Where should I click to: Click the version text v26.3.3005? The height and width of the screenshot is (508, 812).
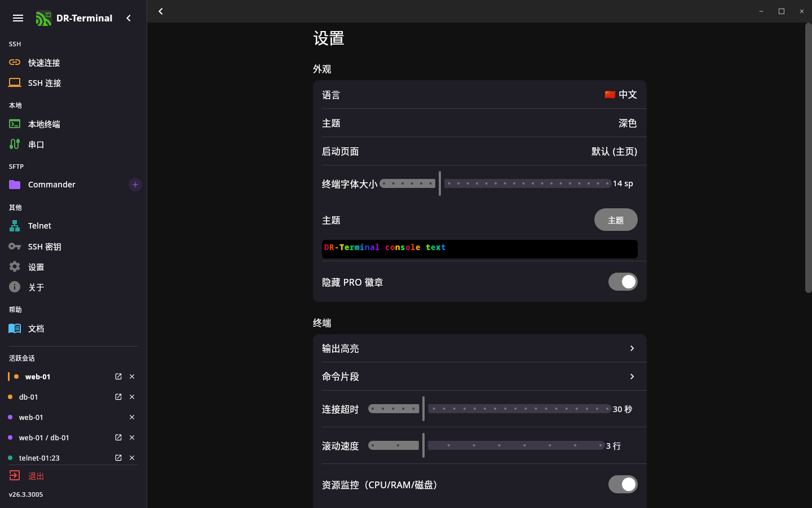click(26, 494)
